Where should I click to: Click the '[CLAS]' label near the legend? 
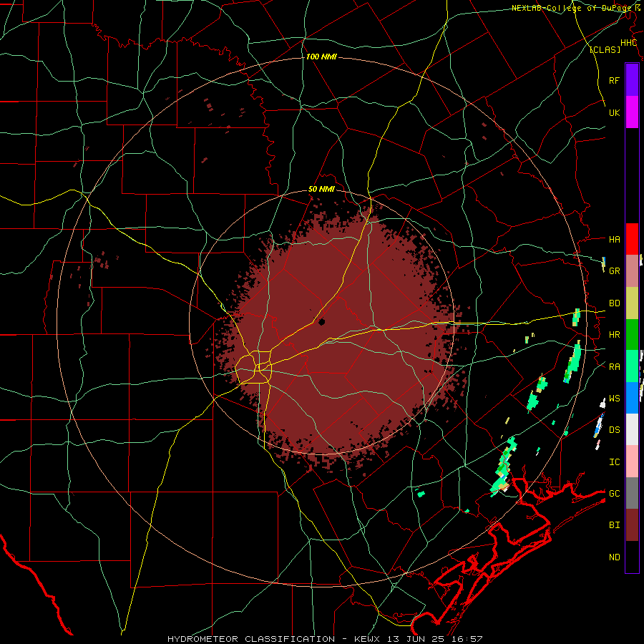tap(605, 50)
